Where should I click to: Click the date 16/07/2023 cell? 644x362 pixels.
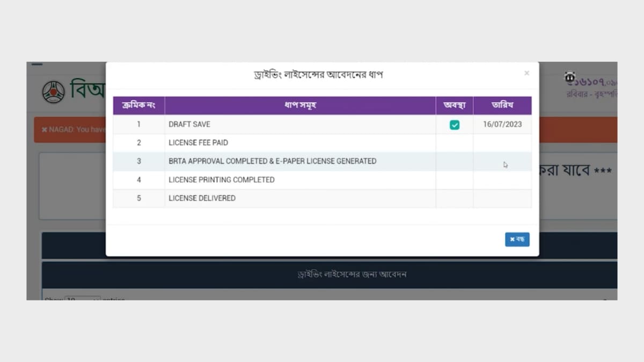point(502,124)
